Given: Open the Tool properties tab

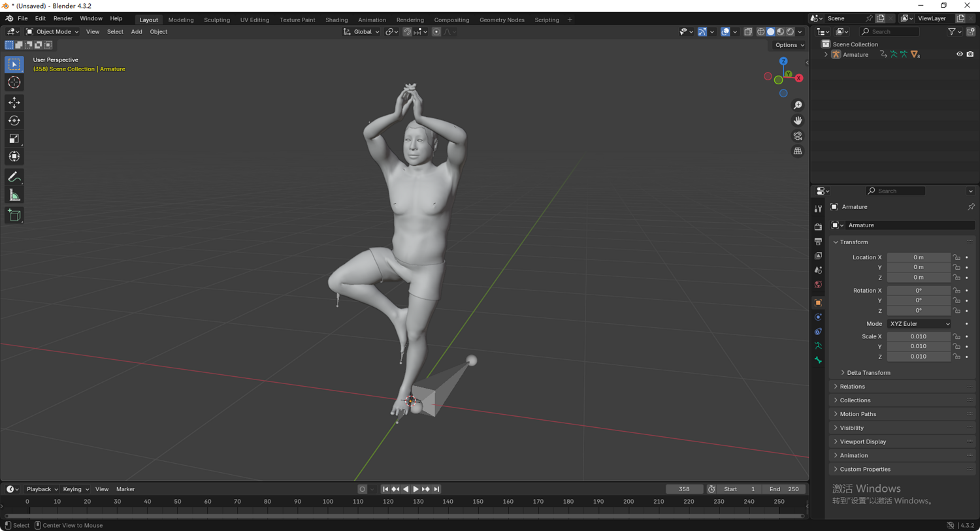Looking at the screenshot, I should 818,209.
